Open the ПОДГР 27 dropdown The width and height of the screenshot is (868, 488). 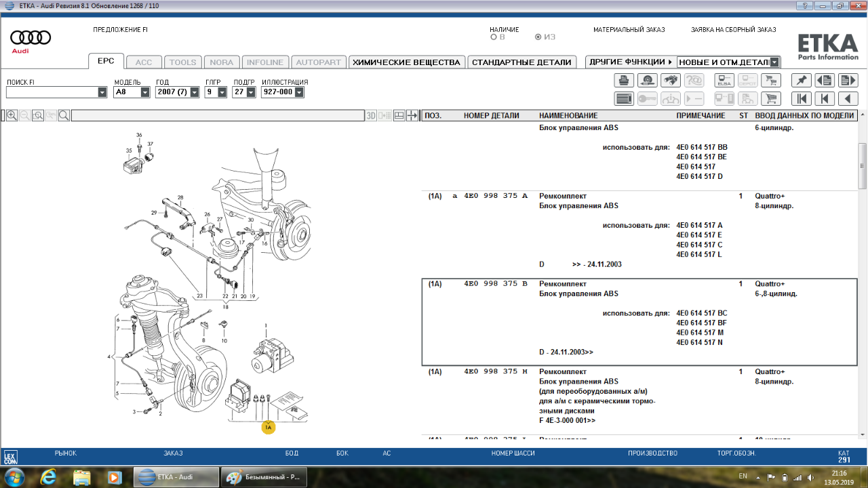250,92
